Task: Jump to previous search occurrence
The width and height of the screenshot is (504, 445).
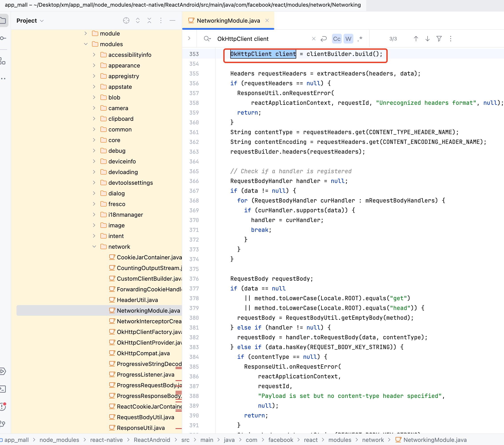Action: coord(416,39)
